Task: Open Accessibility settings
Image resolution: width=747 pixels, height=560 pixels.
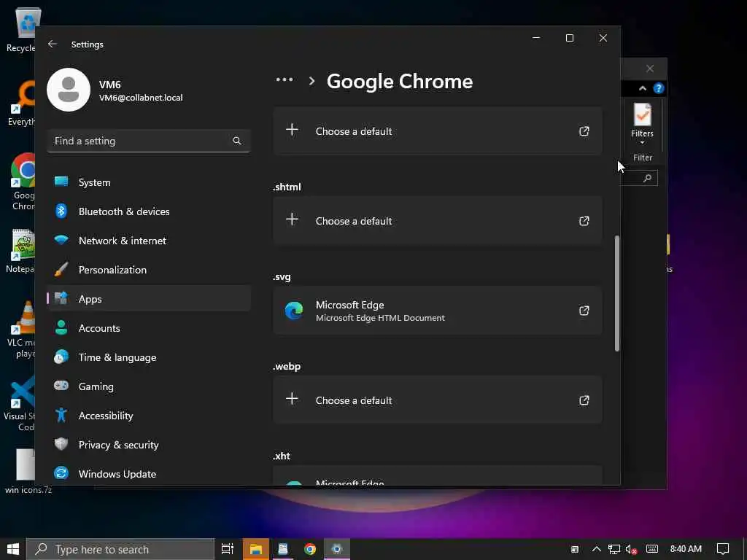Action: [x=149, y=415]
